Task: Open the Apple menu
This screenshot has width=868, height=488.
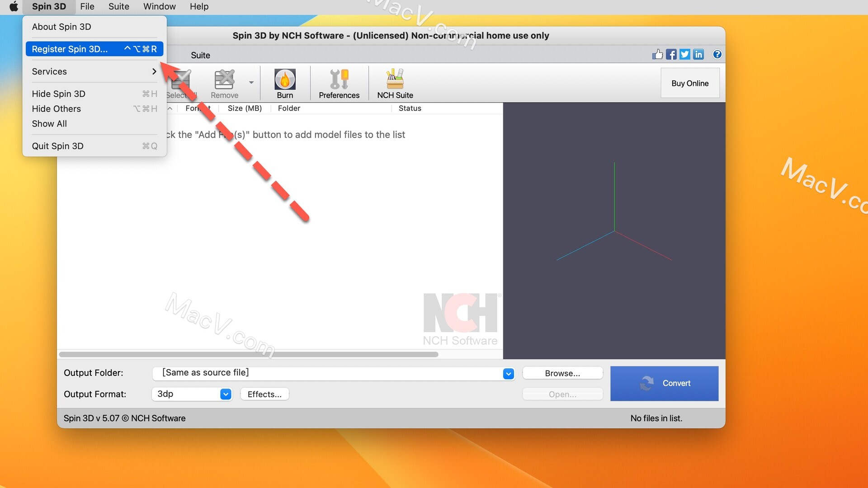Action: tap(14, 6)
